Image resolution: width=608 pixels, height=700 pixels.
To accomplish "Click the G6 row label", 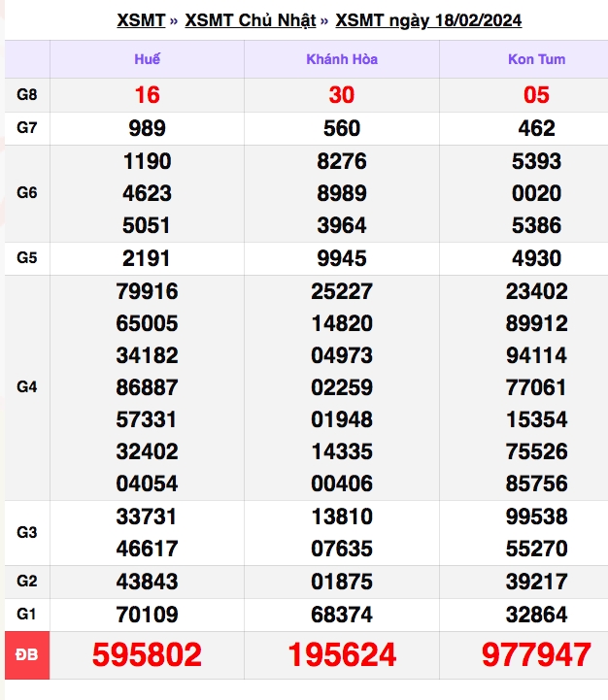I will (x=27, y=193).
